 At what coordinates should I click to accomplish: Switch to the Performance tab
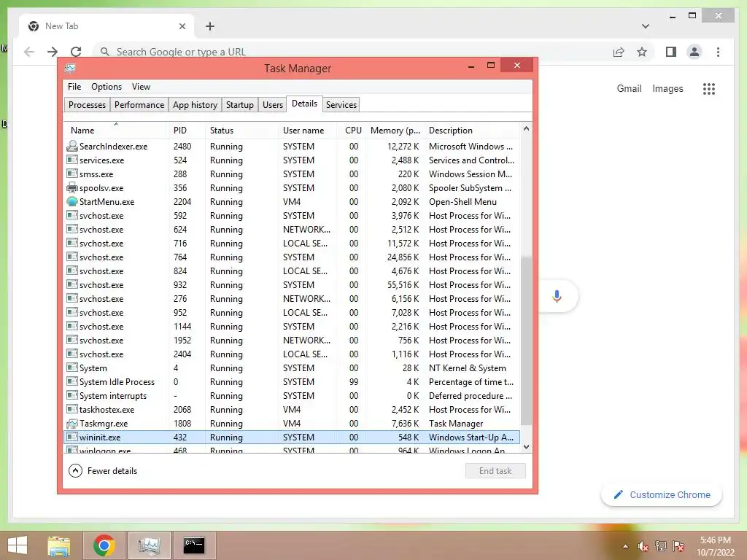pyautogui.click(x=139, y=105)
